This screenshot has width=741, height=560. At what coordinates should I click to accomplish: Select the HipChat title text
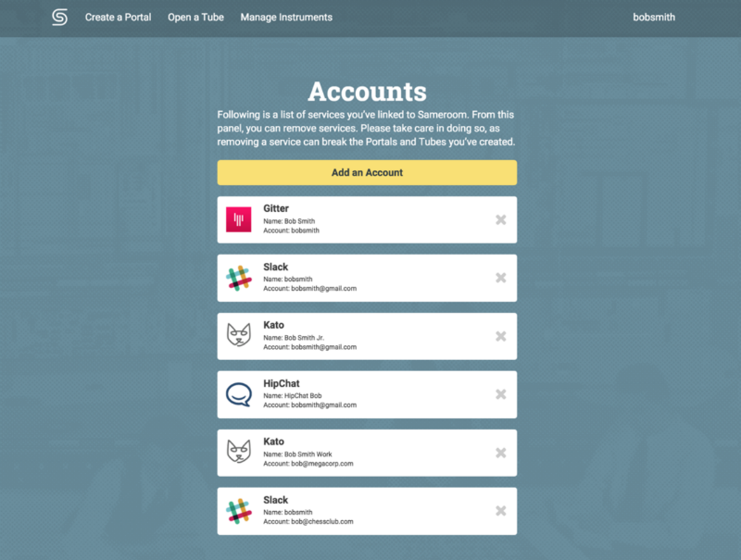(x=282, y=383)
